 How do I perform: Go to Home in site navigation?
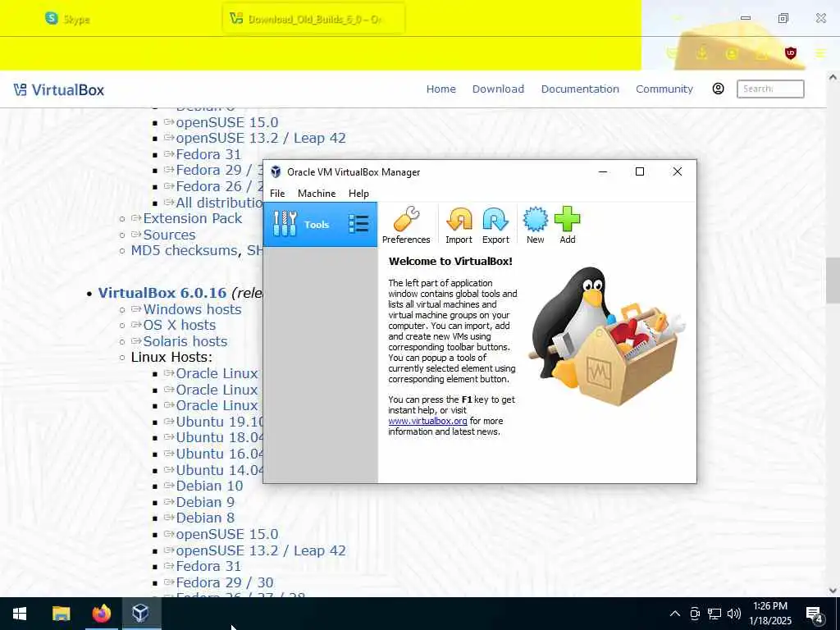(441, 89)
